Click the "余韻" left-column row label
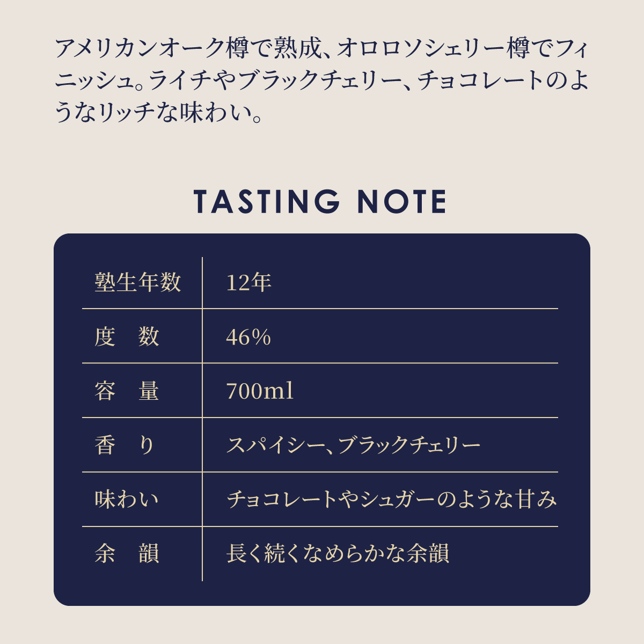 pos(127,554)
